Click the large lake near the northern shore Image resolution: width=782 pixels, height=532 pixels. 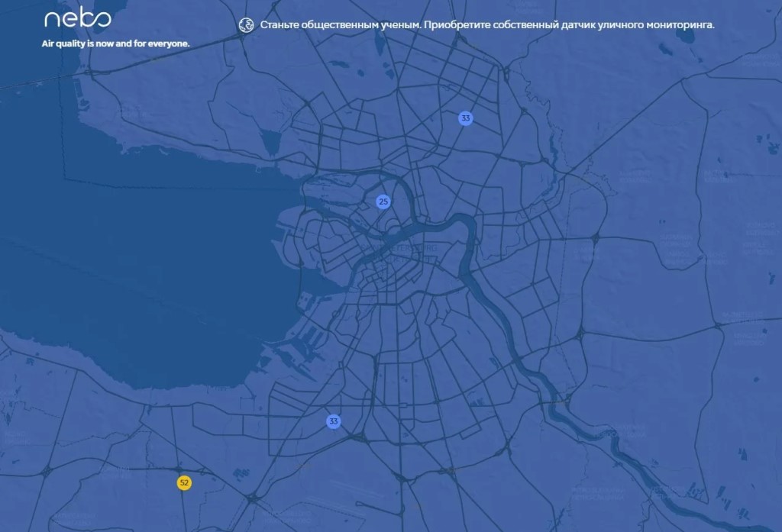[x=271, y=142]
